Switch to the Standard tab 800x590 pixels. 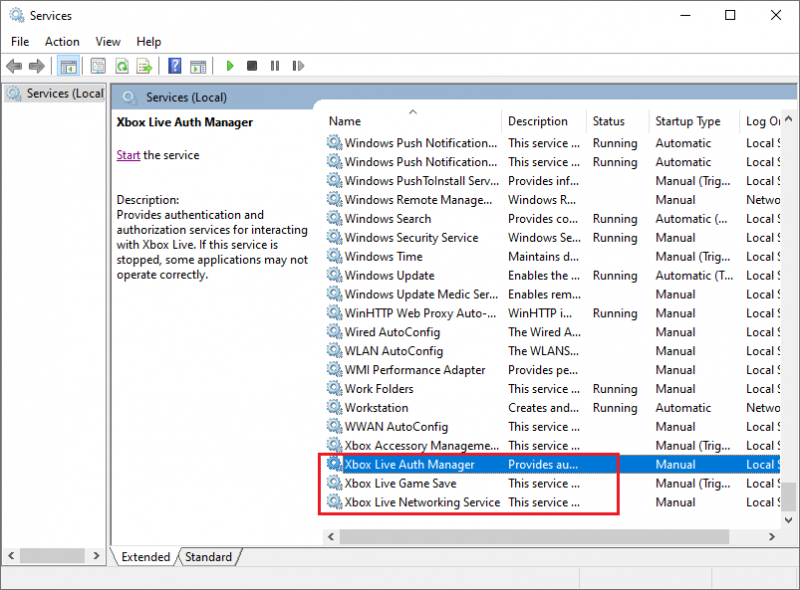click(x=208, y=557)
